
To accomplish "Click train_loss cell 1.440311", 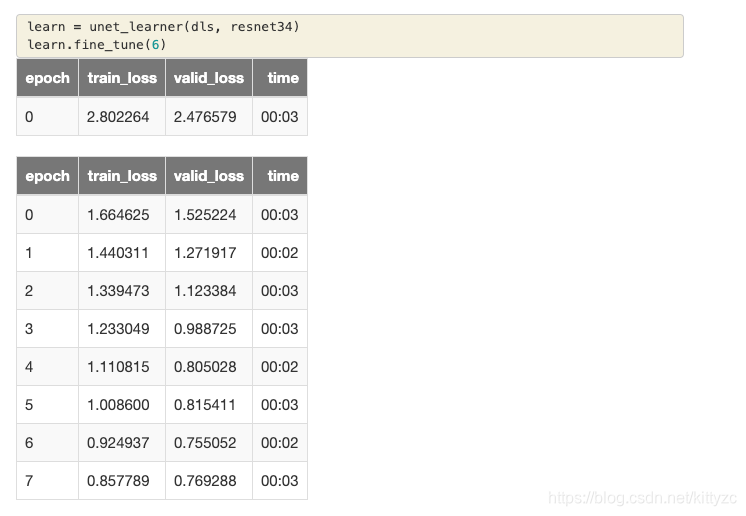I will [122, 253].
